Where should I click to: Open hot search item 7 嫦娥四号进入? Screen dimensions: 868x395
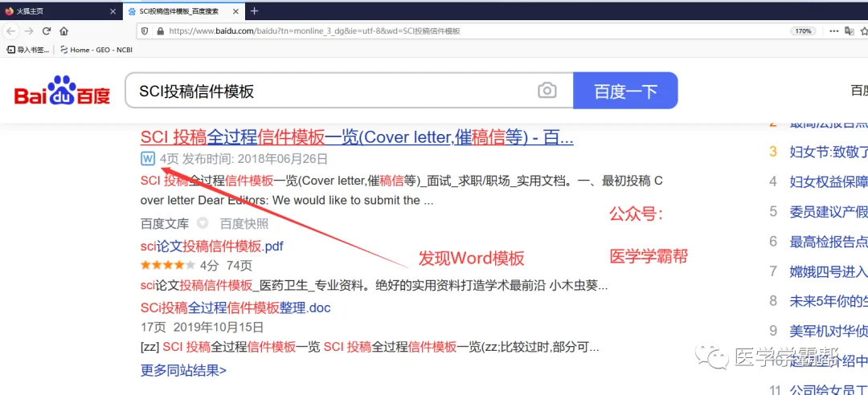point(828,271)
